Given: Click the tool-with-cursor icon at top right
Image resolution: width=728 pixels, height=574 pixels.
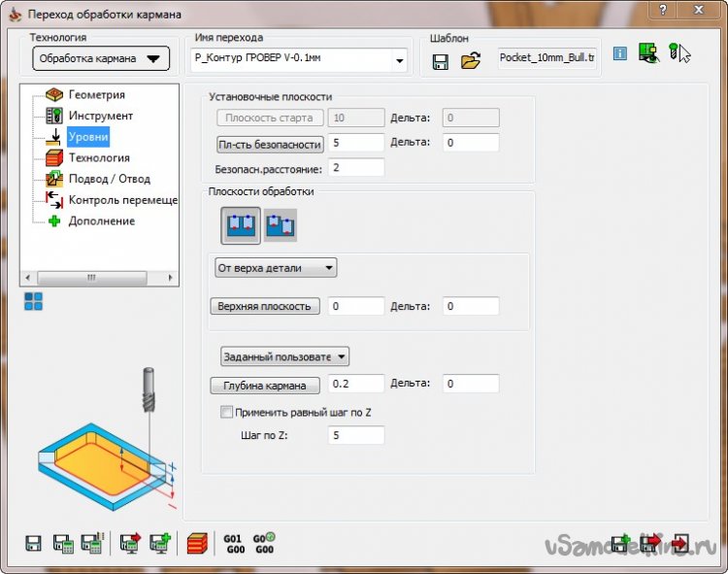Looking at the screenshot, I should 678,53.
